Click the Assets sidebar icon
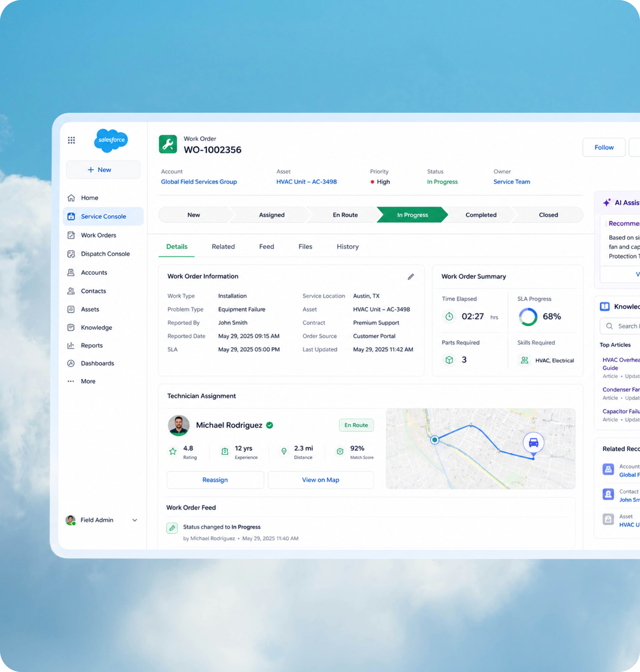The image size is (640, 672). tap(71, 309)
